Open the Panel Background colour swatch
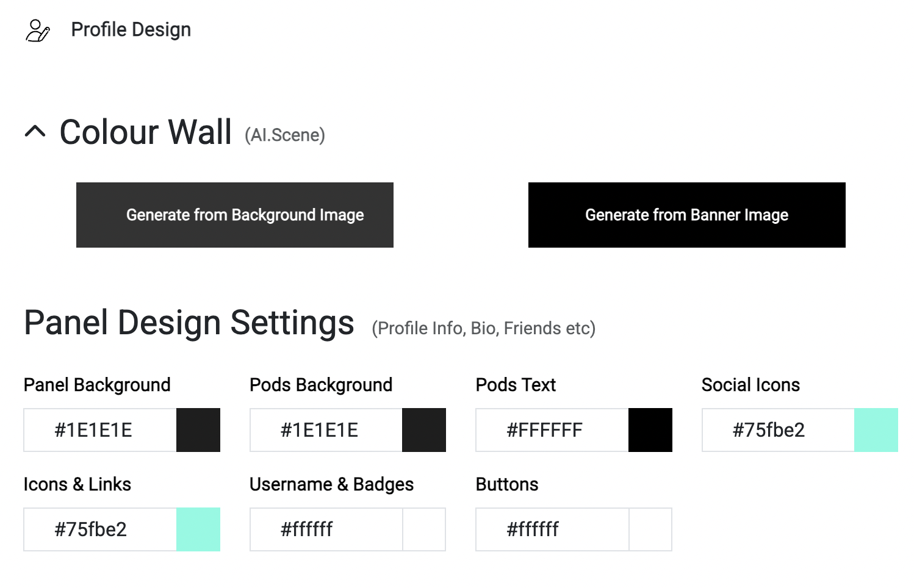 (x=198, y=430)
